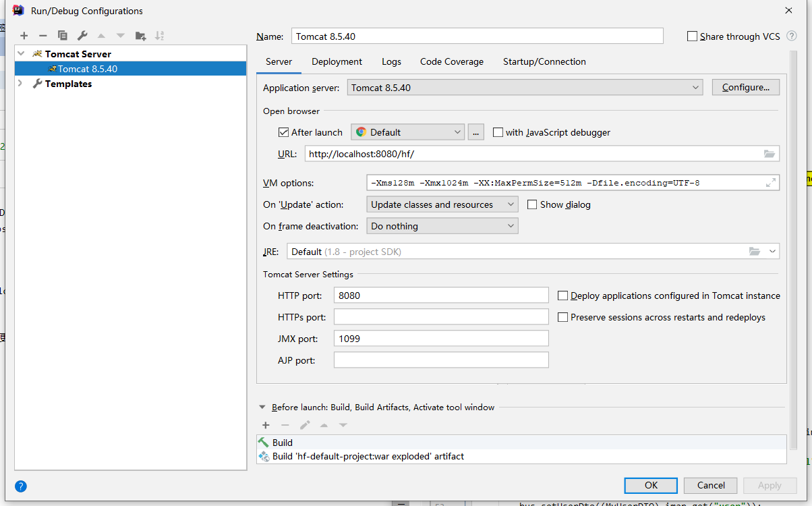Viewport: 812px width, 506px height.
Task: Select the Build task in Before launch
Action: [x=521, y=443]
